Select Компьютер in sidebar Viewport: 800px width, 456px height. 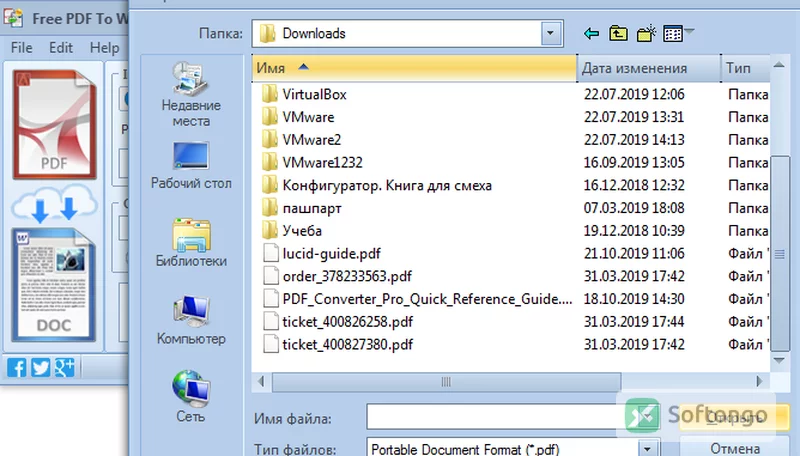point(191,321)
